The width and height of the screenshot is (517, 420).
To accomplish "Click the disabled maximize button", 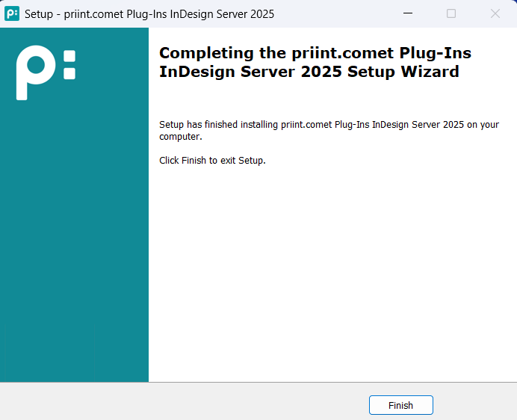I will (451, 13).
